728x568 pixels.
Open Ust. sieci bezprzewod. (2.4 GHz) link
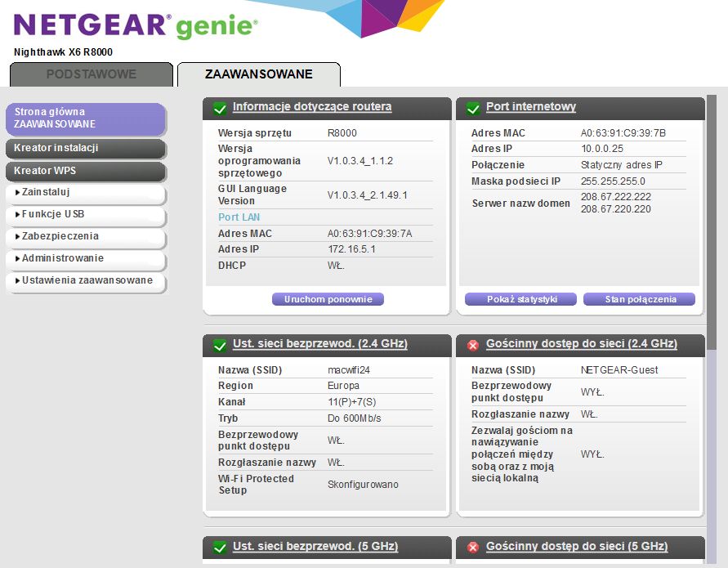click(x=320, y=344)
